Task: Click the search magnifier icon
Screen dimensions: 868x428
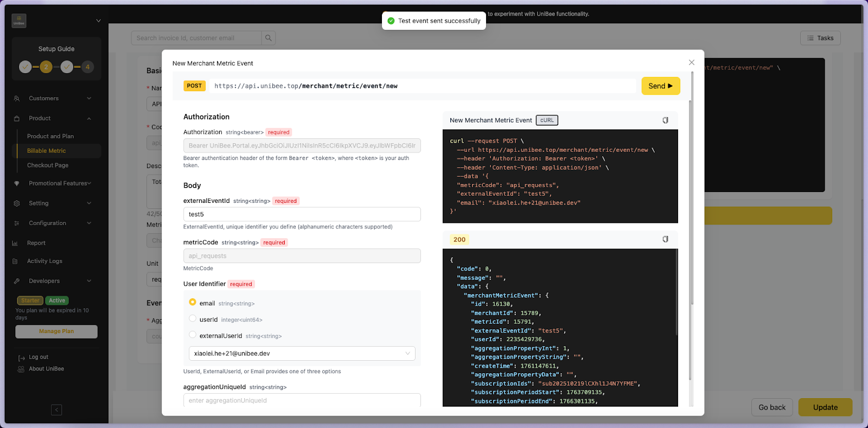Action: click(268, 38)
